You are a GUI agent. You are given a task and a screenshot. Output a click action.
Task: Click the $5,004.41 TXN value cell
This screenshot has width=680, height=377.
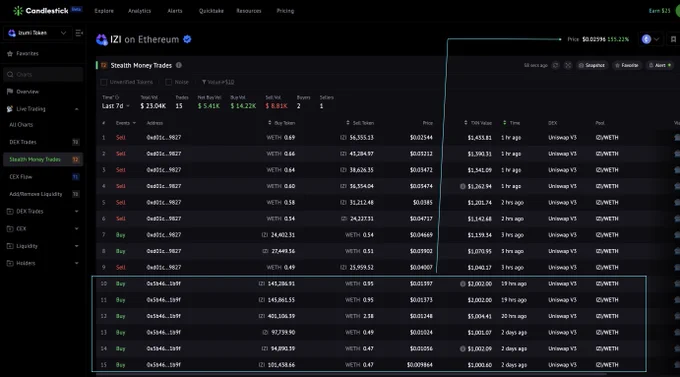(480, 316)
